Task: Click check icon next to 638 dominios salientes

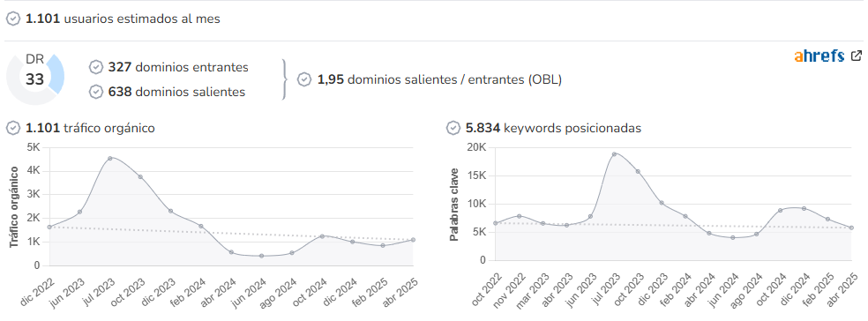Action: point(96,92)
